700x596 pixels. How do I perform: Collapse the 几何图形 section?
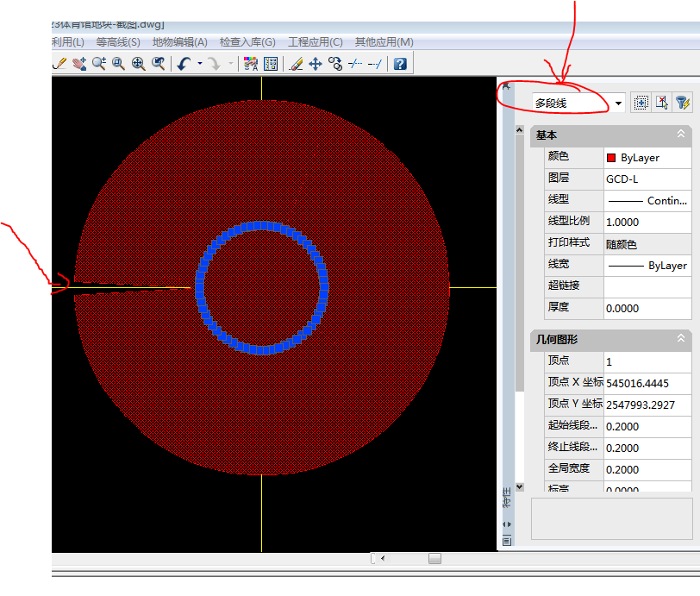tap(681, 338)
